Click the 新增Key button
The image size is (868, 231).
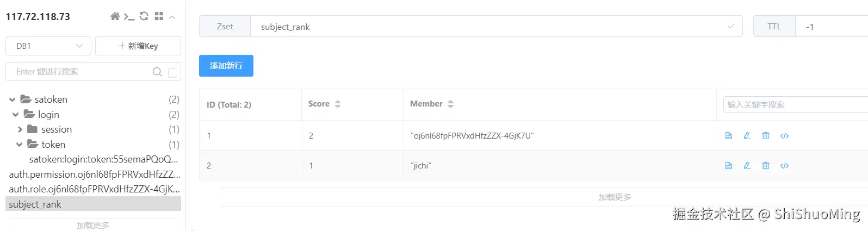tap(138, 46)
